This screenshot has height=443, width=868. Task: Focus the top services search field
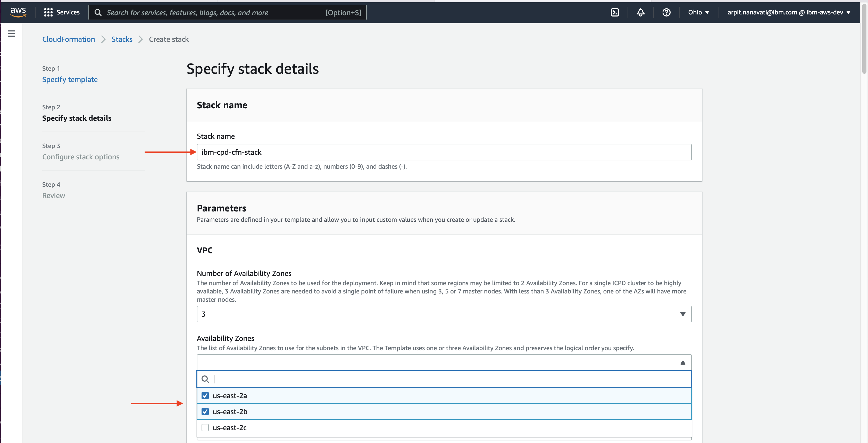pos(227,12)
